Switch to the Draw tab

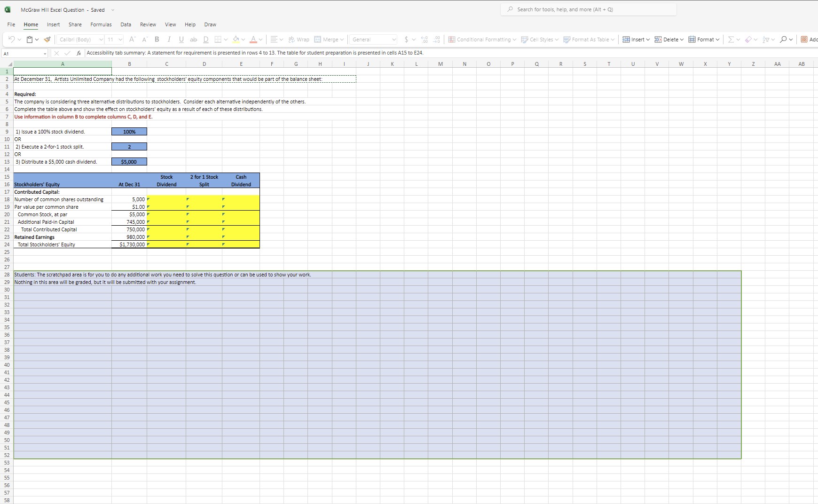click(210, 24)
